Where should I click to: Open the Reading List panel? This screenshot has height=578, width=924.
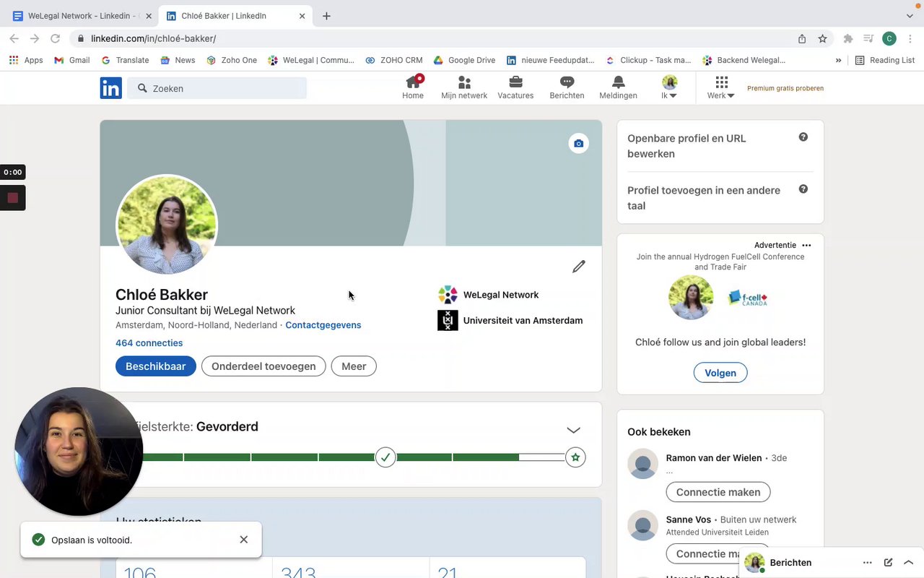(x=885, y=60)
